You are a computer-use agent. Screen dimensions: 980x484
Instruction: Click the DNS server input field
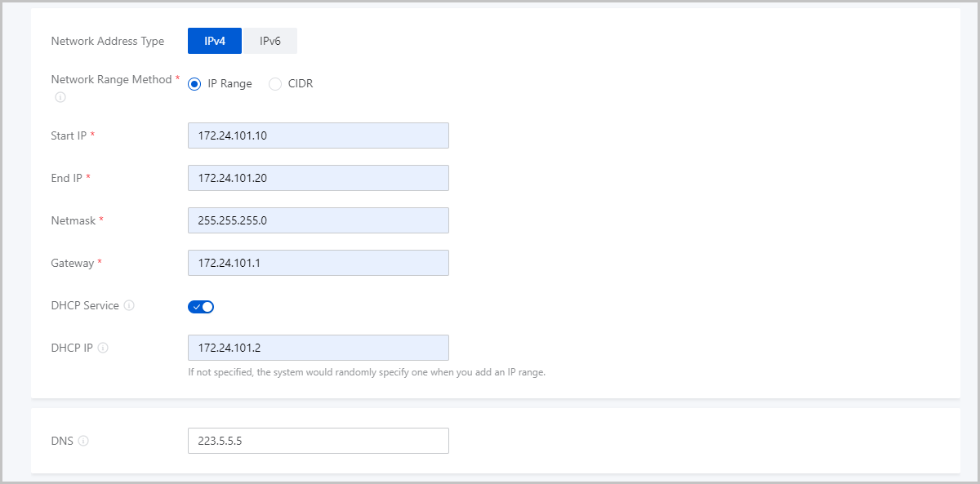(318, 441)
